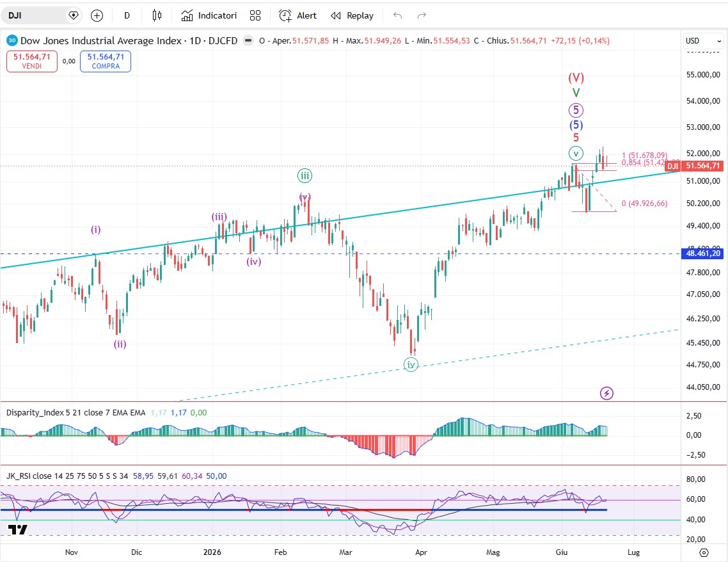
Task: Select the blue (5) wave label
Action: pyautogui.click(x=576, y=124)
